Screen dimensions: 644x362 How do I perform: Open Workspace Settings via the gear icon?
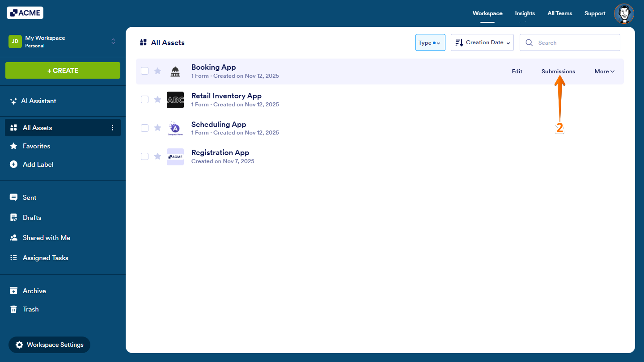(49, 345)
